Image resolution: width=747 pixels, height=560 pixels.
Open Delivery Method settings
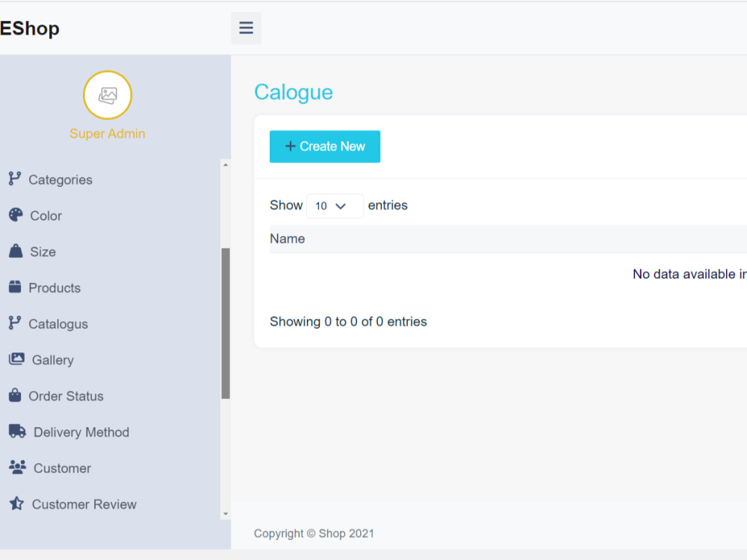pos(81,432)
